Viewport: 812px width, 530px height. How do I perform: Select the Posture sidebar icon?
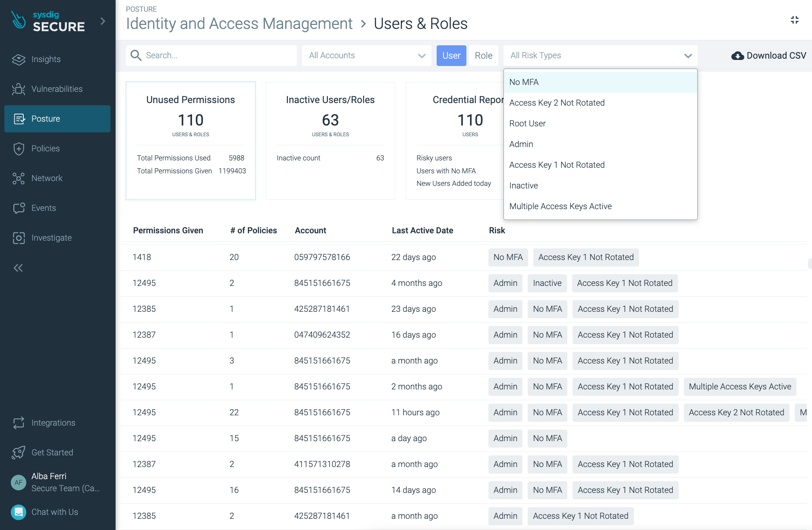click(x=19, y=119)
